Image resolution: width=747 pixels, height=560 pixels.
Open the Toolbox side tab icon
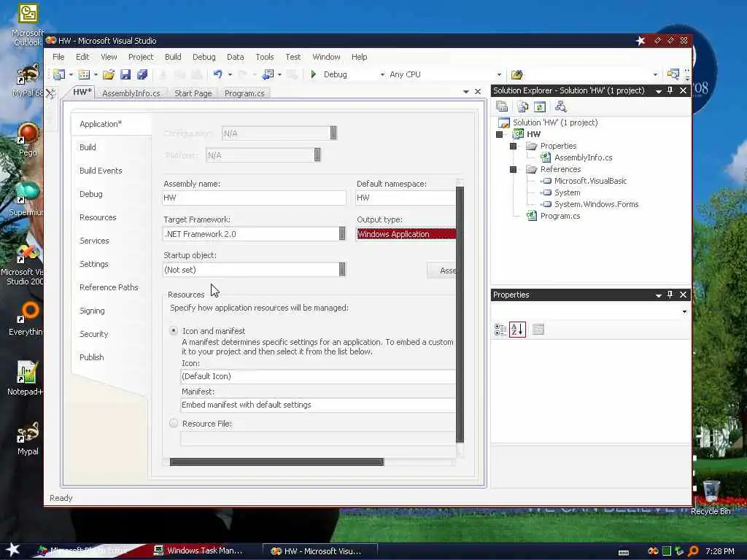click(50, 93)
